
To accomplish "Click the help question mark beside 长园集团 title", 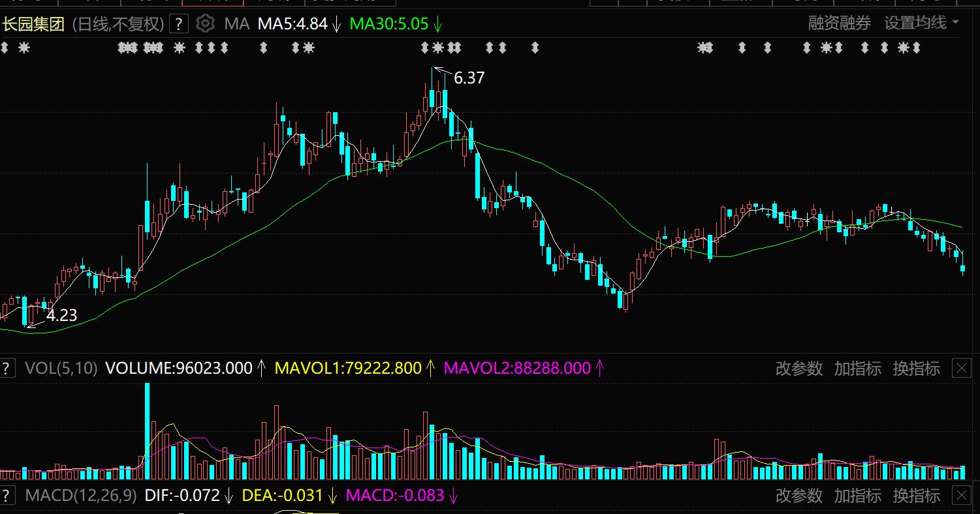I will point(178,24).
